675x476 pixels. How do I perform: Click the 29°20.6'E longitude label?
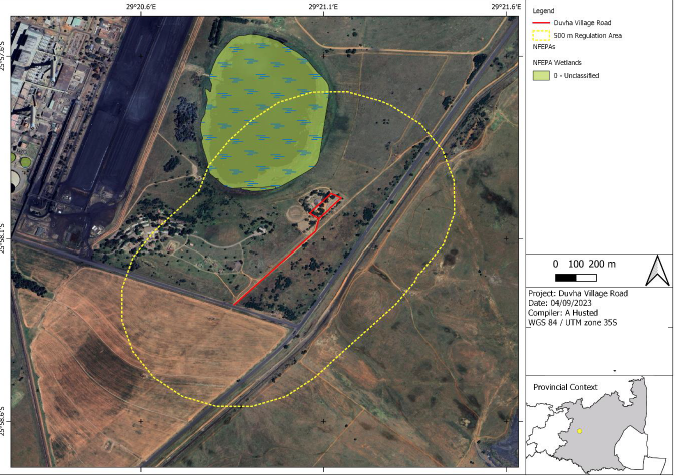(x=142, y=6)
